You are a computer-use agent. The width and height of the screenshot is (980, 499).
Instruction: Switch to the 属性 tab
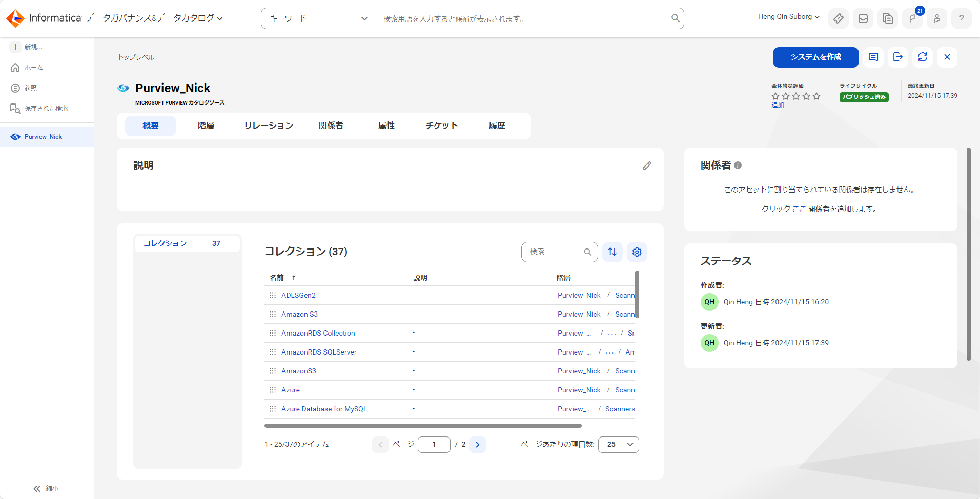pyautogui.click(x=386, y=126)
